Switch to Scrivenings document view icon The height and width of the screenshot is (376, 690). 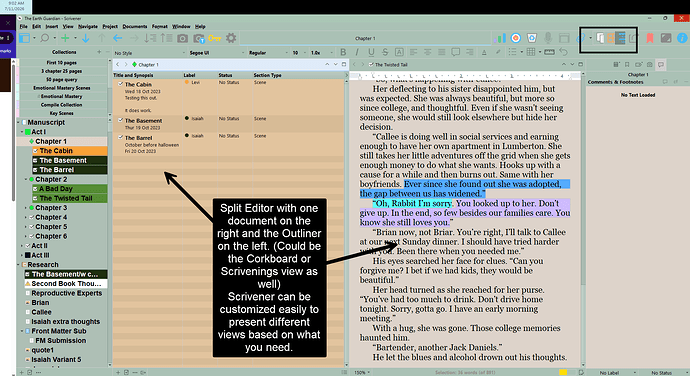600,38
